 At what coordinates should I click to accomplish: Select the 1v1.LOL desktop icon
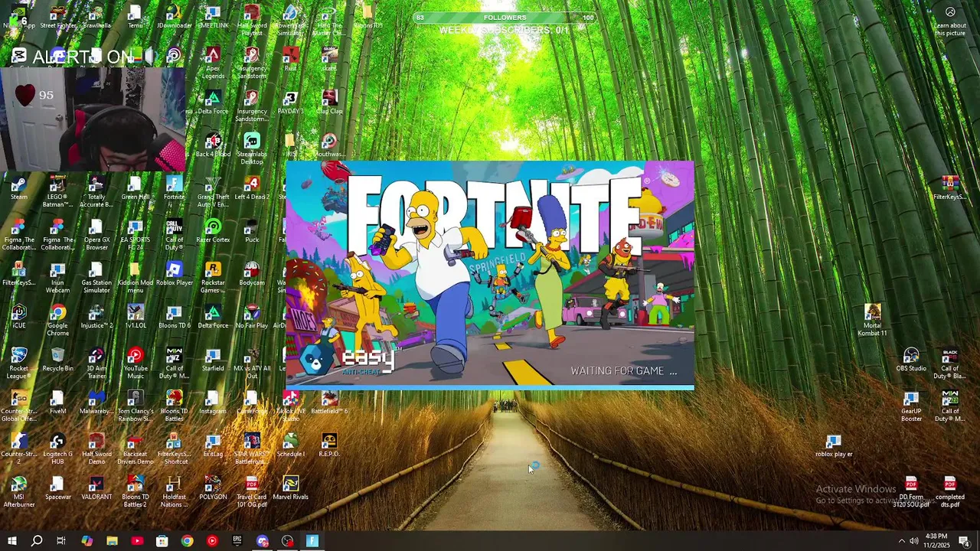pos(136,318)
